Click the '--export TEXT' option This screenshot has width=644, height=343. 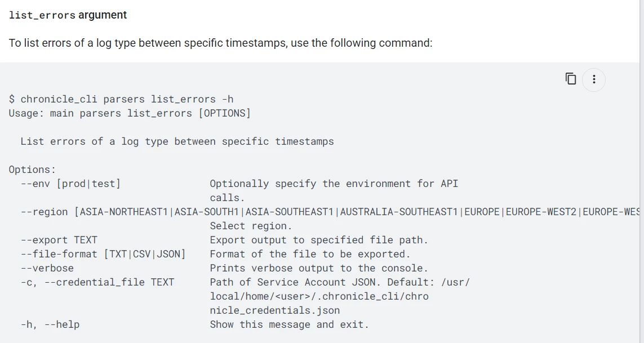[59, 240]
